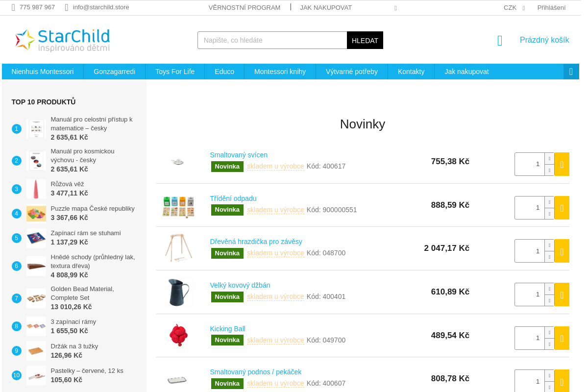
Task: Open the shopping cart icon
Action: pos(500,41)
